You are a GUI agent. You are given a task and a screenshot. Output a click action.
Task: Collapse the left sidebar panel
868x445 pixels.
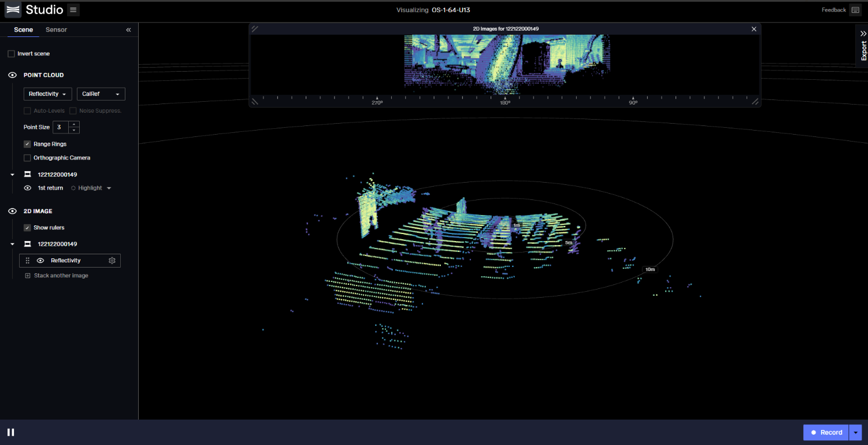[x=128, y=30]
